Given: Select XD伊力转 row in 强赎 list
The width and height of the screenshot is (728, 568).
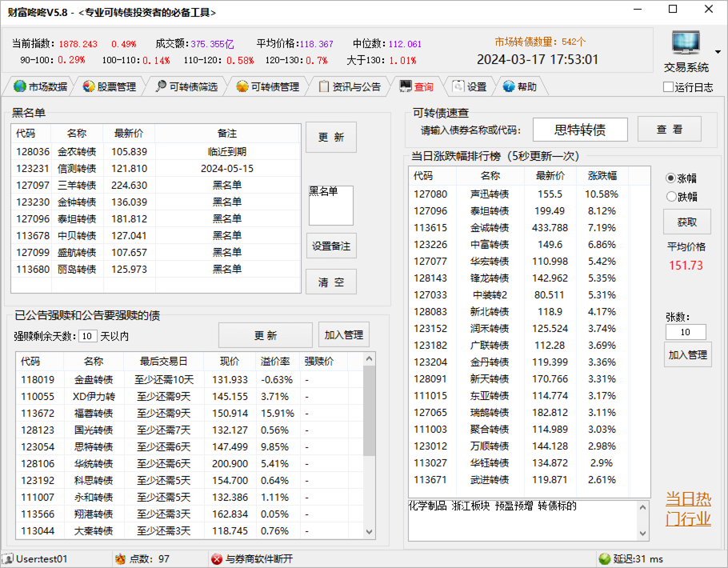Looking at the screenshot, I should coord(190,397).
